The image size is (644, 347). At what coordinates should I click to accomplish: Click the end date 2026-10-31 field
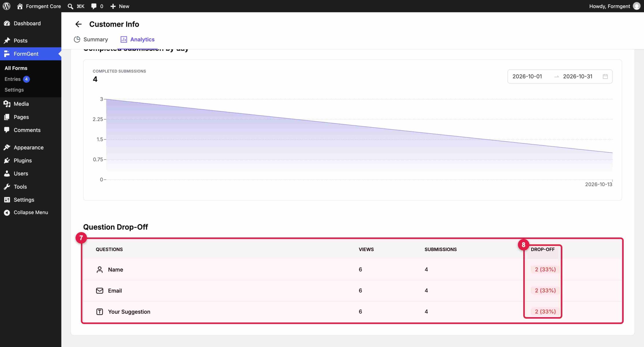[578, 76]
